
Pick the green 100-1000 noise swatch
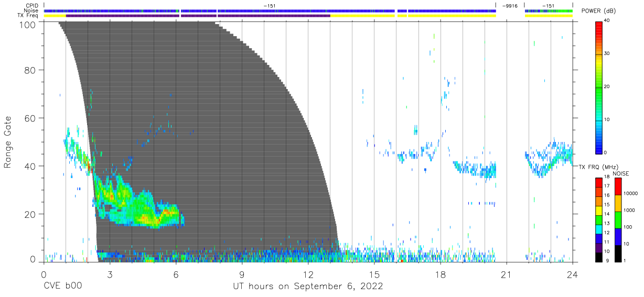click(618, 220)
